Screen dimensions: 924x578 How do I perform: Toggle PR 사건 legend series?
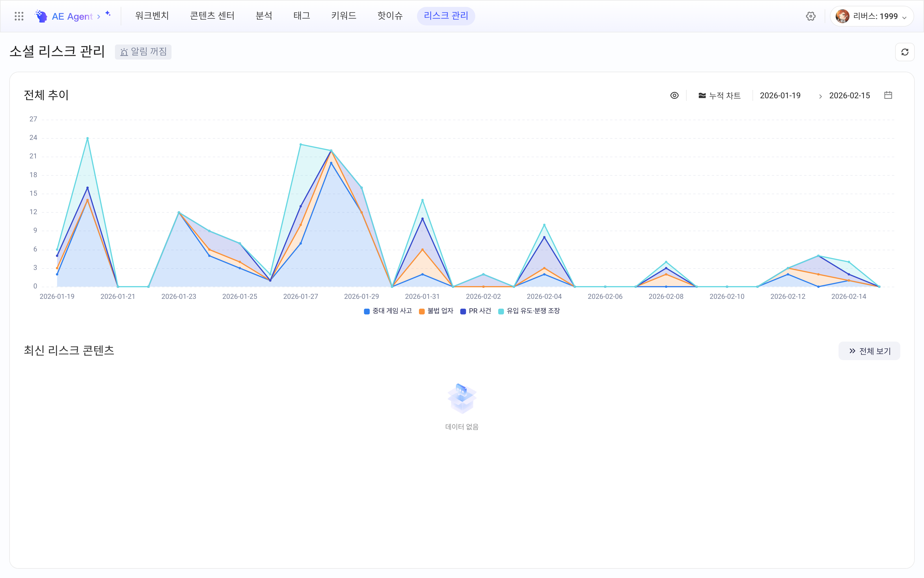pyautogui.click(x=476, y=311)
